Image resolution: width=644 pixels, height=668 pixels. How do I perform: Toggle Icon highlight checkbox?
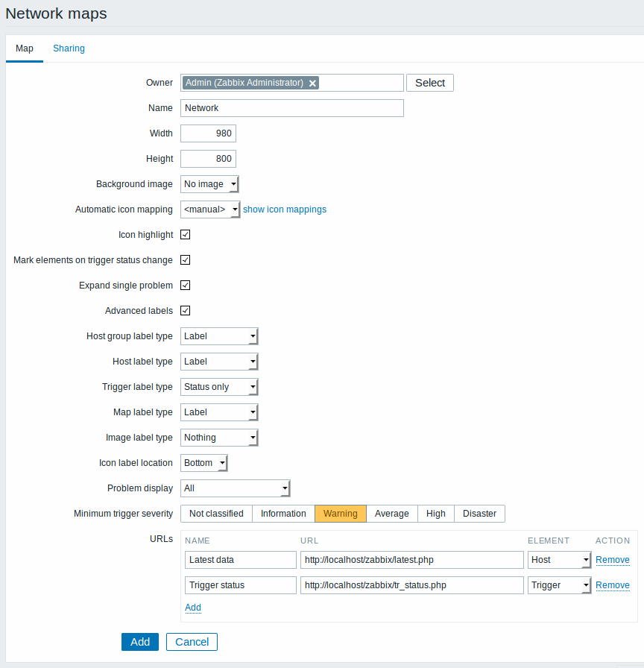[186, 235]
